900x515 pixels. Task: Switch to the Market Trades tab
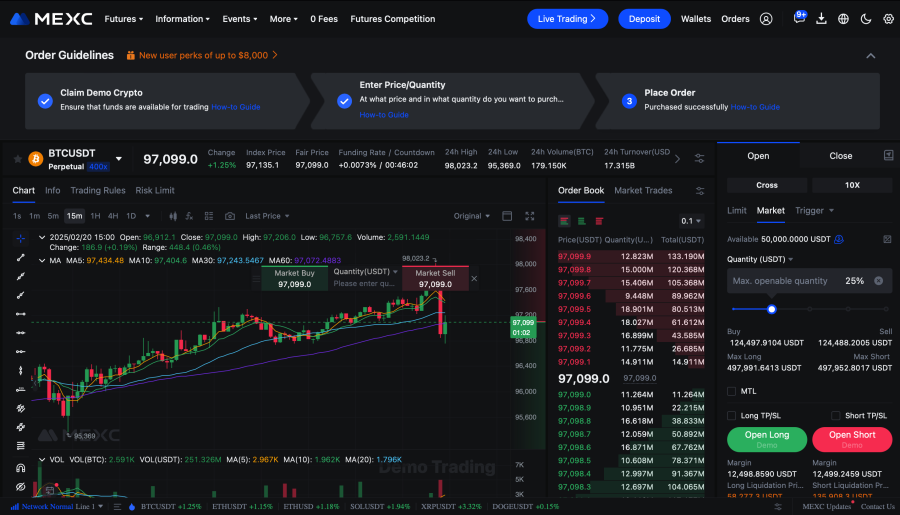click(643, 191)
